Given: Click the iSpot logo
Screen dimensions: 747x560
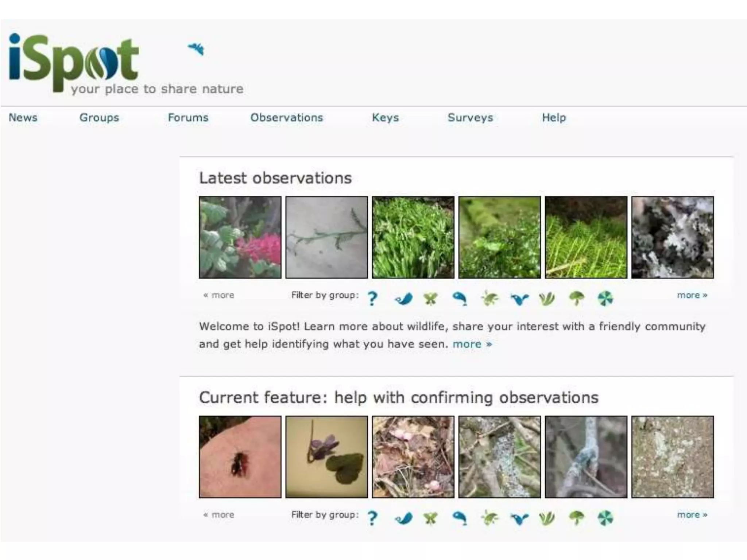Looking at the screenshot, I should [74, 62].
